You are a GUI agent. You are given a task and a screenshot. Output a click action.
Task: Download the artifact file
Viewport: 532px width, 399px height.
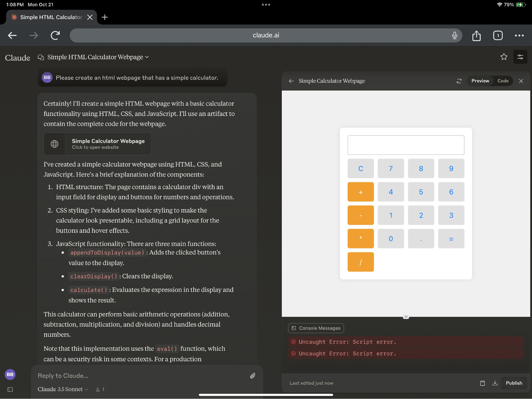(x=495, y=383)
